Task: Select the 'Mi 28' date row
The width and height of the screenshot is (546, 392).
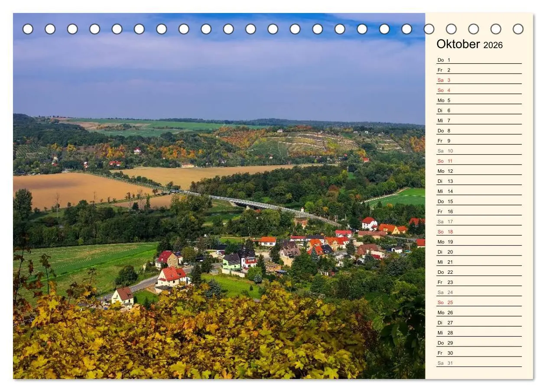Action: 479,333
